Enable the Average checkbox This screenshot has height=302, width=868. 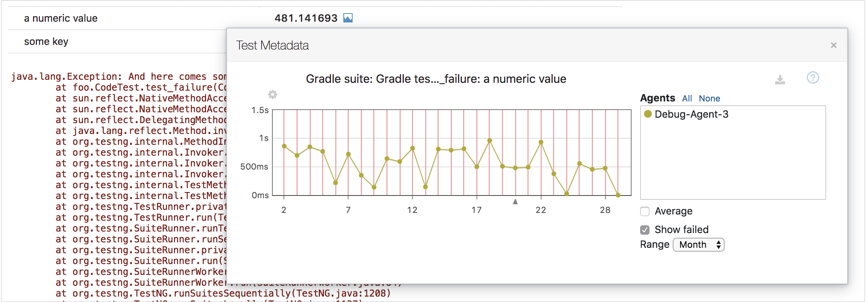(x=645, y=211)
